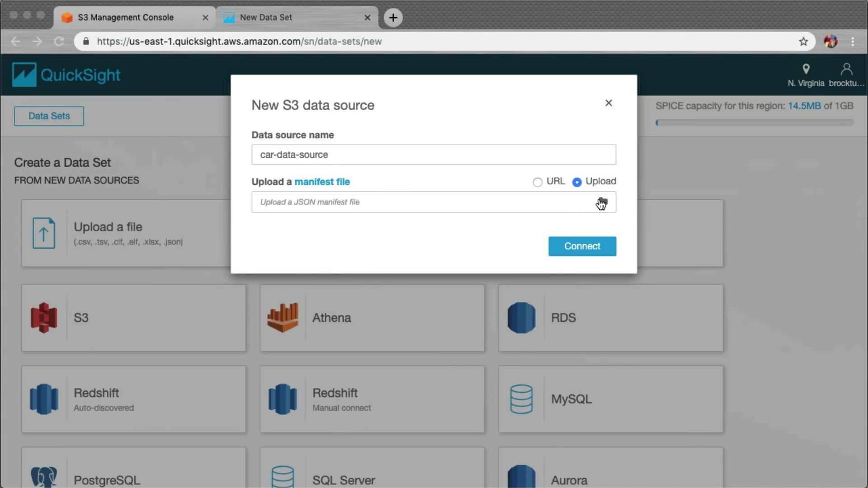Screen dimensions: 868x488
Task: Click the Athena data source icon
Action: pyautogui.click(x=283, y=318)
